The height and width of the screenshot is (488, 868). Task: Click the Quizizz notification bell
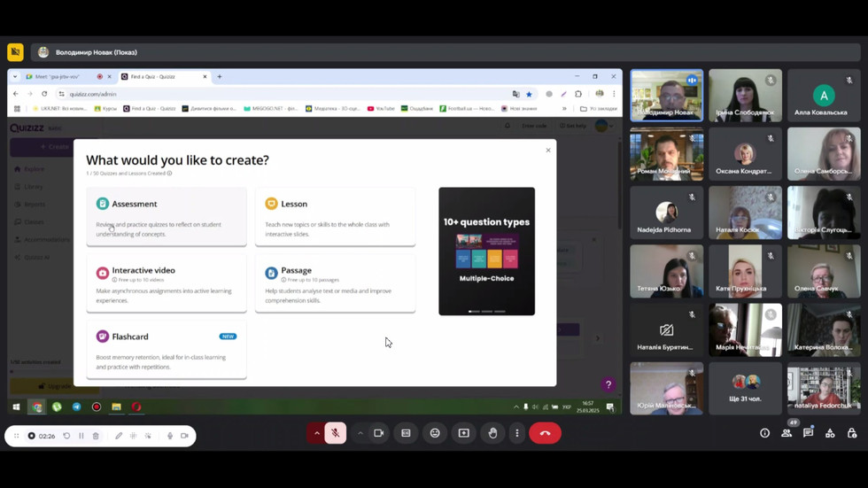(507, 126)
